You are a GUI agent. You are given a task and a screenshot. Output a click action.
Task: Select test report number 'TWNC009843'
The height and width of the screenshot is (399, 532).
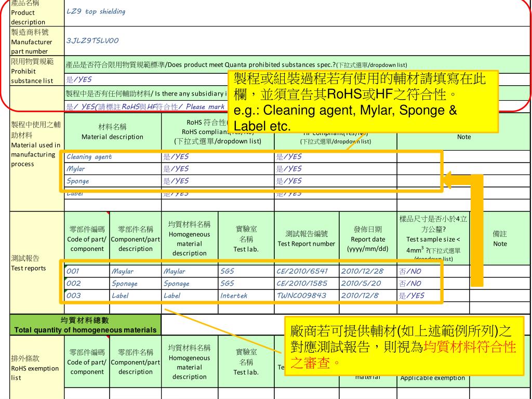pos(307,296)
